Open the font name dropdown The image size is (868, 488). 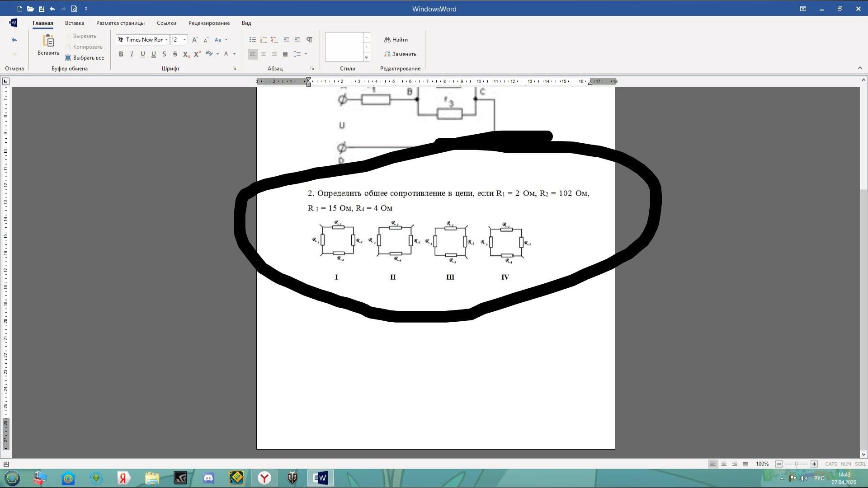(x=166, y=40)
